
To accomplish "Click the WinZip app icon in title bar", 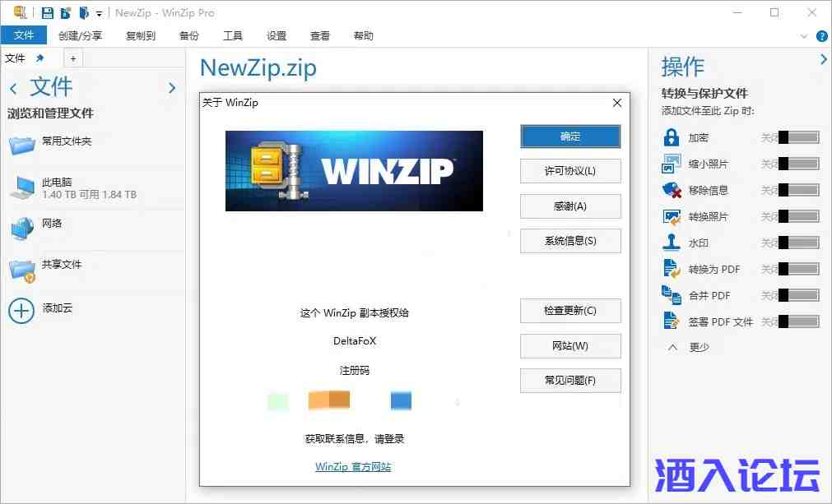I will [21, 12].
